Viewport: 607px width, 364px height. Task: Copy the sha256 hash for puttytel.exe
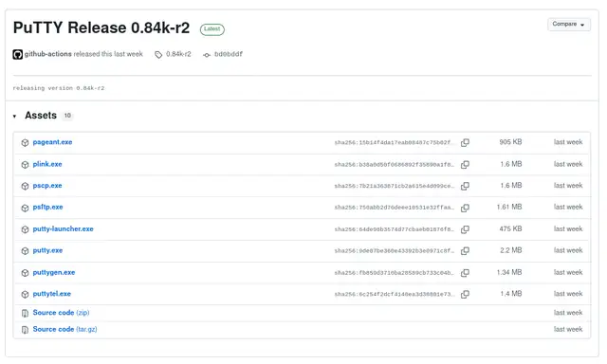(x=465, y=295)
